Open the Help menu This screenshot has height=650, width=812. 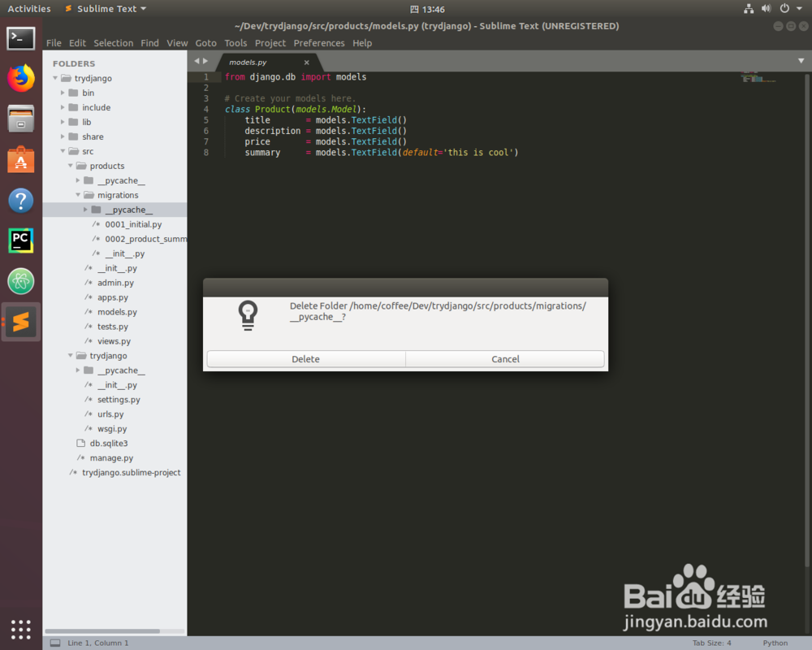[x=362, y=43]
